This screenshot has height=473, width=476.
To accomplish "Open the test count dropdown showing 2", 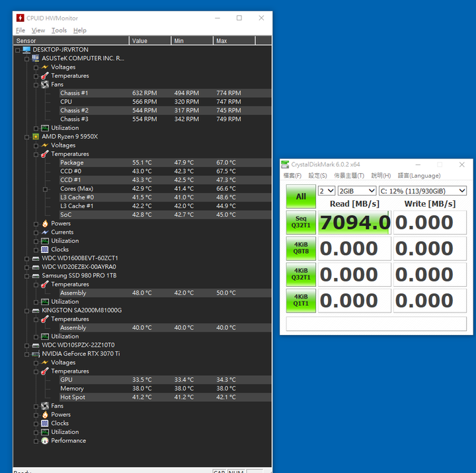I will (327, 191).
